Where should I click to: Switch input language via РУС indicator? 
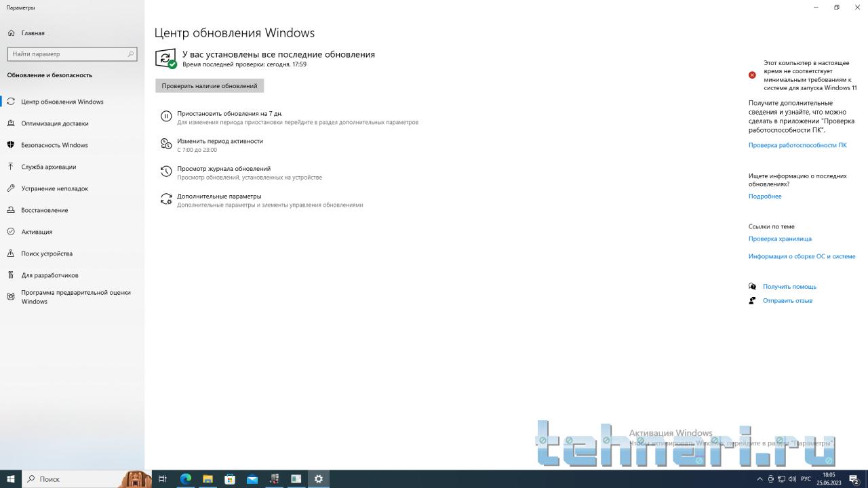tap(806, 479)
